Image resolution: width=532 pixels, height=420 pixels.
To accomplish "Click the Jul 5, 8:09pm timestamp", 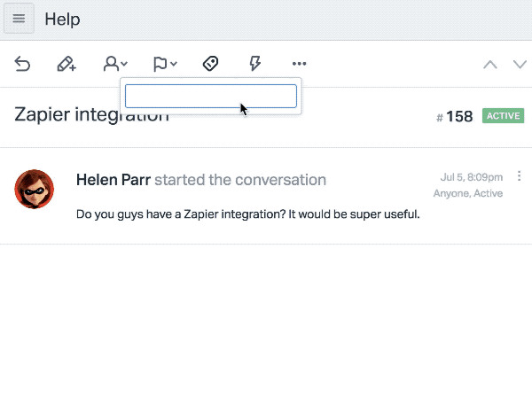I will pyautogui.click(x=472, y=177).
